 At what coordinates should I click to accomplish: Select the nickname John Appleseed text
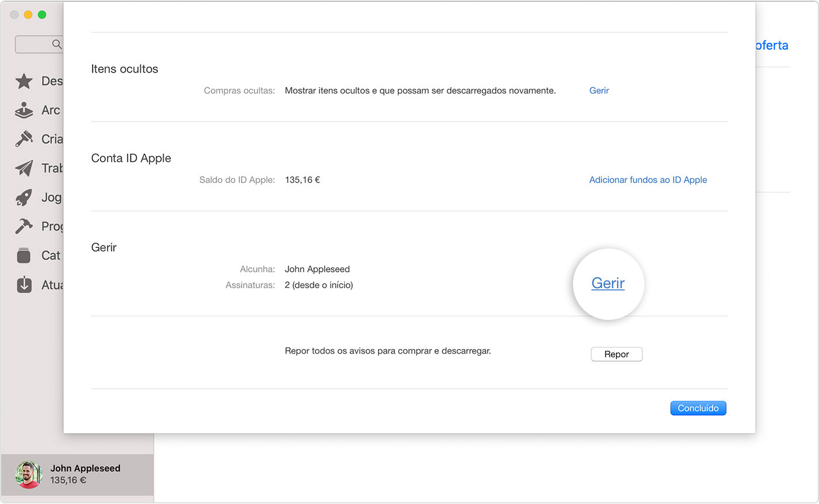tap(317, 270)
